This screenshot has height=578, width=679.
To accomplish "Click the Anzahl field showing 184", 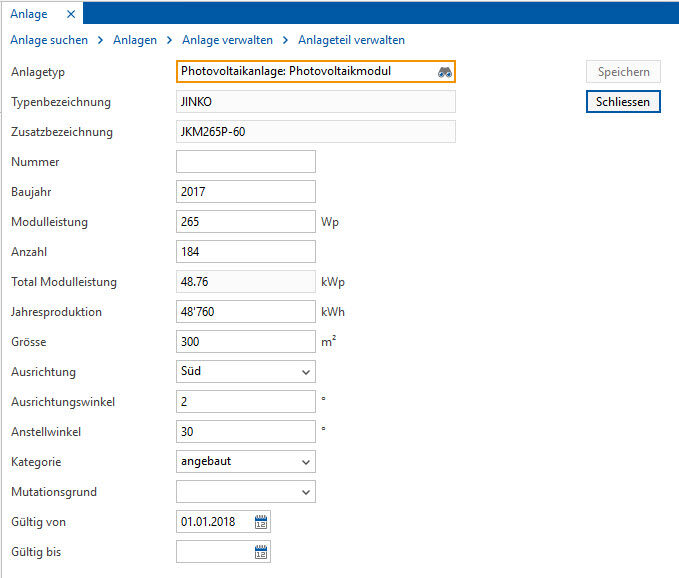I will [x=246, y=252].
